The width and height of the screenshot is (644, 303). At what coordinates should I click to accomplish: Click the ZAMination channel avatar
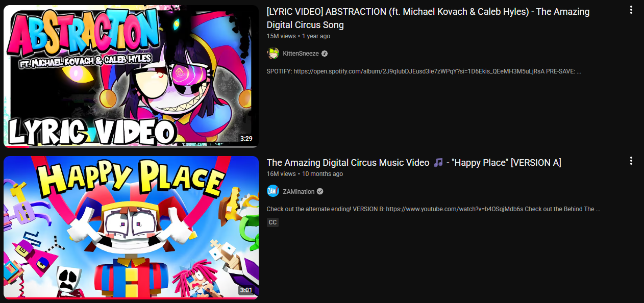[273, 191]
